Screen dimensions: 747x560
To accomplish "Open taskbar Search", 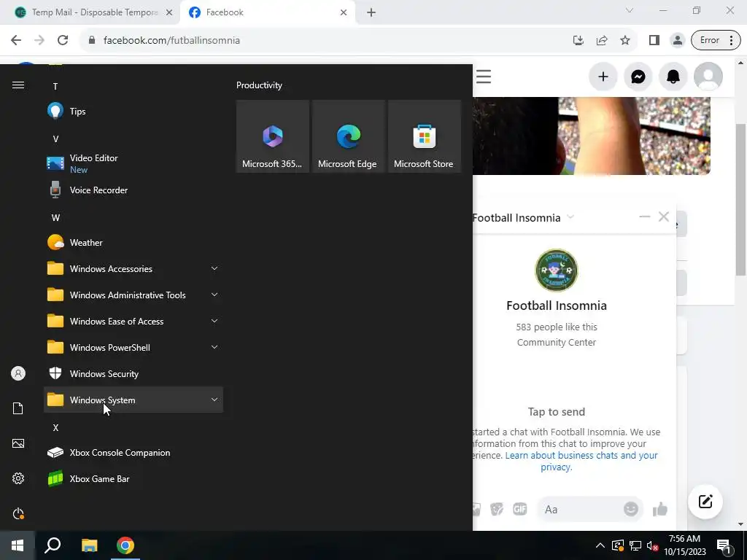I will click(53, 545).
